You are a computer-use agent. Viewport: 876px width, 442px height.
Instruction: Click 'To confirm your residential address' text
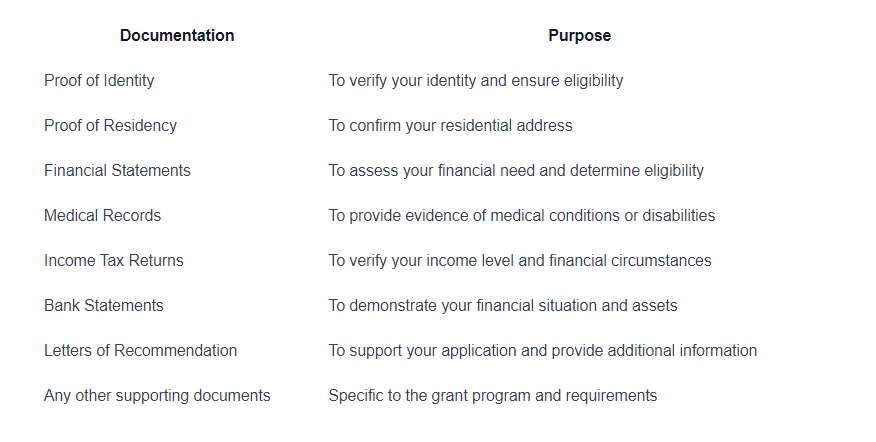450,126
